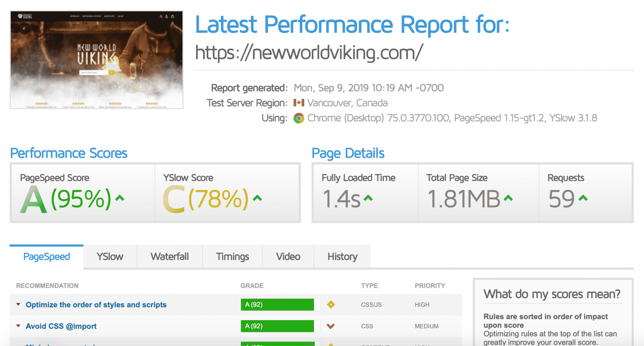Click the Fully Loaded Time up arrow
The width and height of the screenshot is (644, 346).
click(x=368, y=198)
